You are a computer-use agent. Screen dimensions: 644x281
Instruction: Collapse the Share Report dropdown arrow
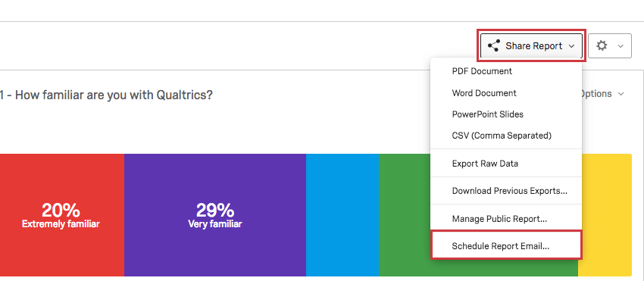pyautogui.click(x=572, y=46)
